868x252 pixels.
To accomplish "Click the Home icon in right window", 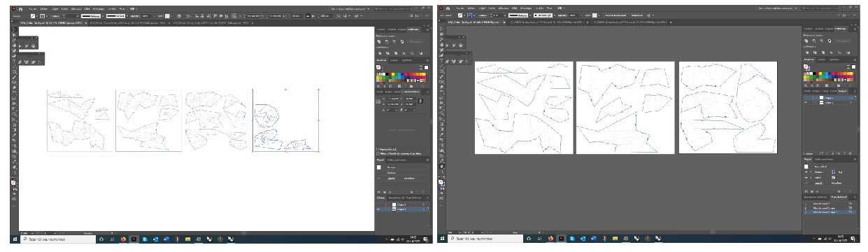I will click(x=448, y=8).
